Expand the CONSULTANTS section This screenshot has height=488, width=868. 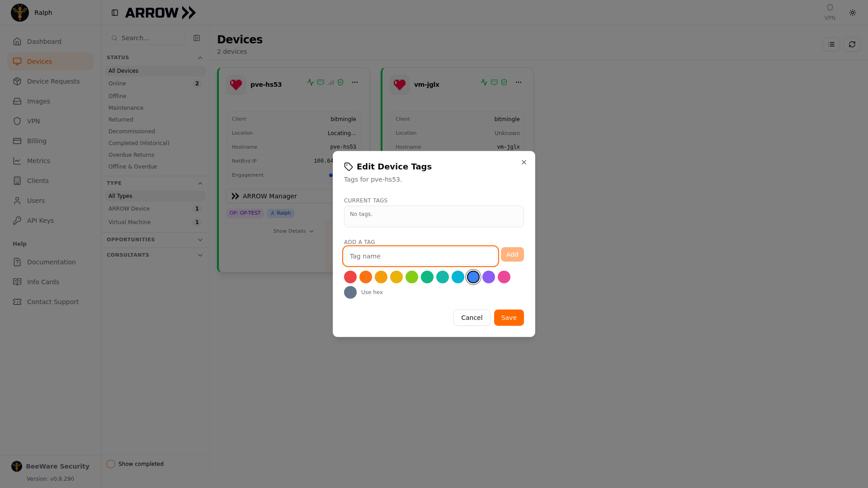pyautogui.click(x=200, y=255)
